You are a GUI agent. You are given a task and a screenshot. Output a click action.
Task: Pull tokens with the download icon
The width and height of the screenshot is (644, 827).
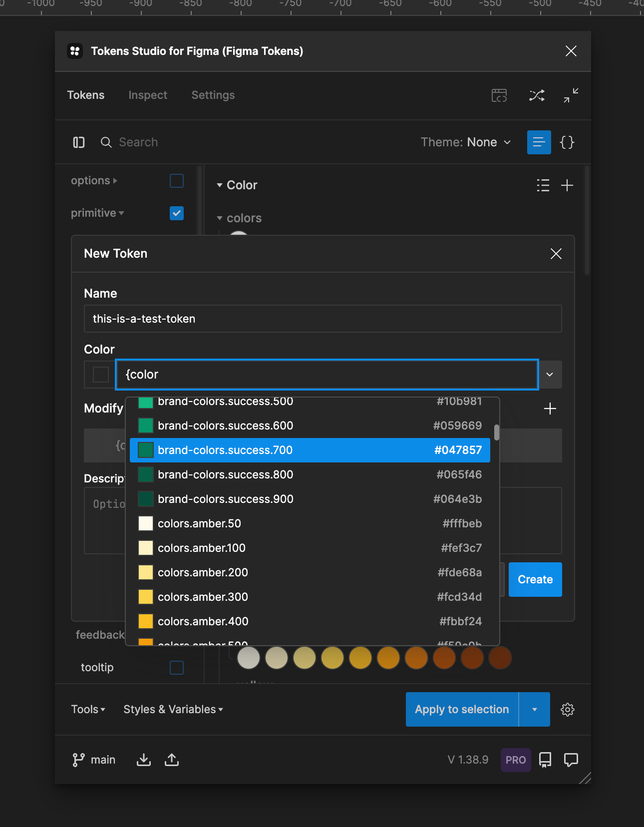point(144,760)
